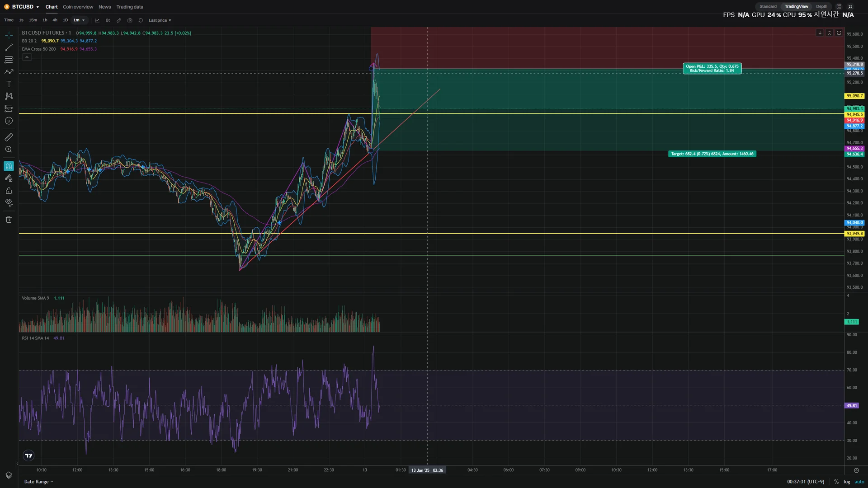This screenshot has width=868, height=488.
Task: Open the ruler measure tool
Action: pos(9,137)
